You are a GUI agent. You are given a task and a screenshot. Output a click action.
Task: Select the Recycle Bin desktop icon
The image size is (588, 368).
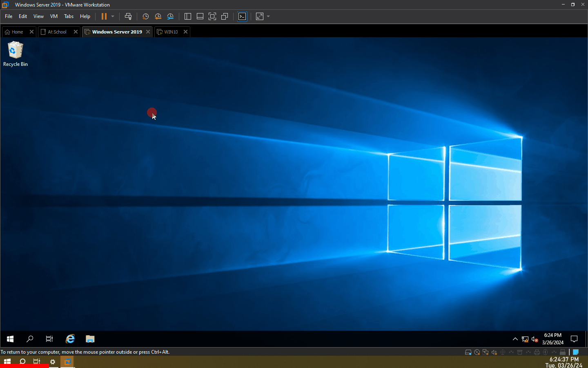[16, 54]
